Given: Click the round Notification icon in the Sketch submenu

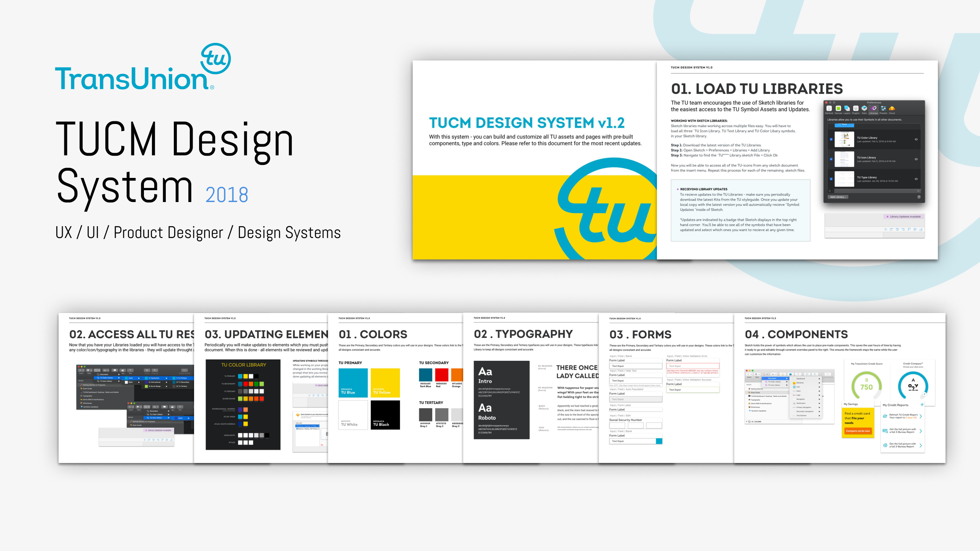Looking at the screenshot, I should (x=794, y=403).
